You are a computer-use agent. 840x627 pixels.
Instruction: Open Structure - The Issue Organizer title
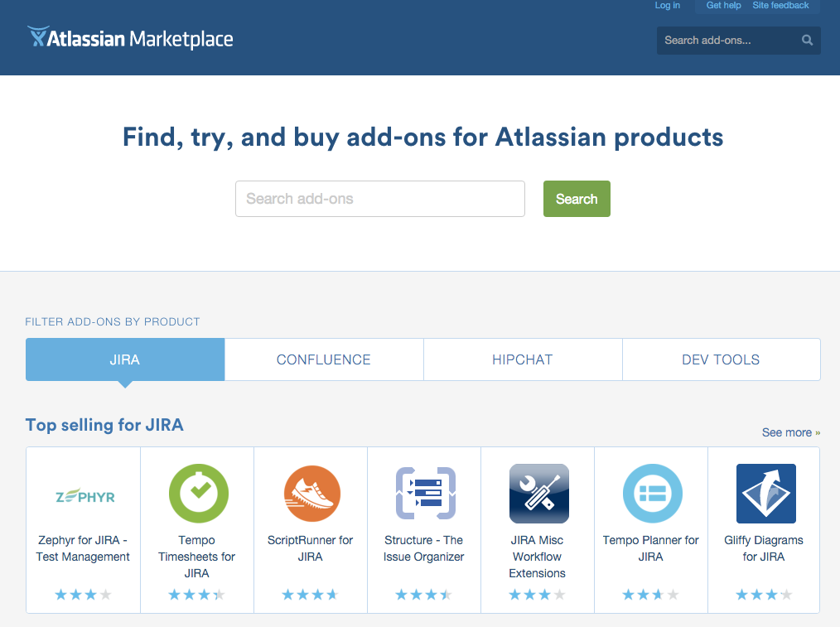coord(424,548)
